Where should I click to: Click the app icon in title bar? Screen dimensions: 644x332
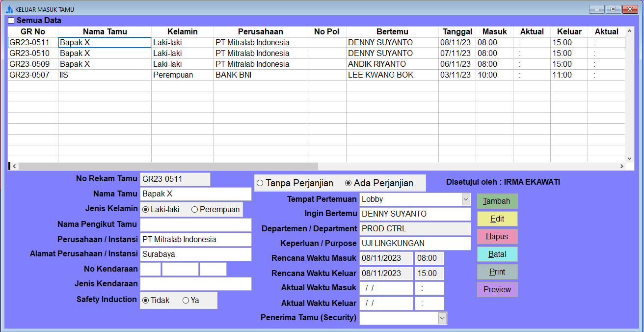point(9,9)
